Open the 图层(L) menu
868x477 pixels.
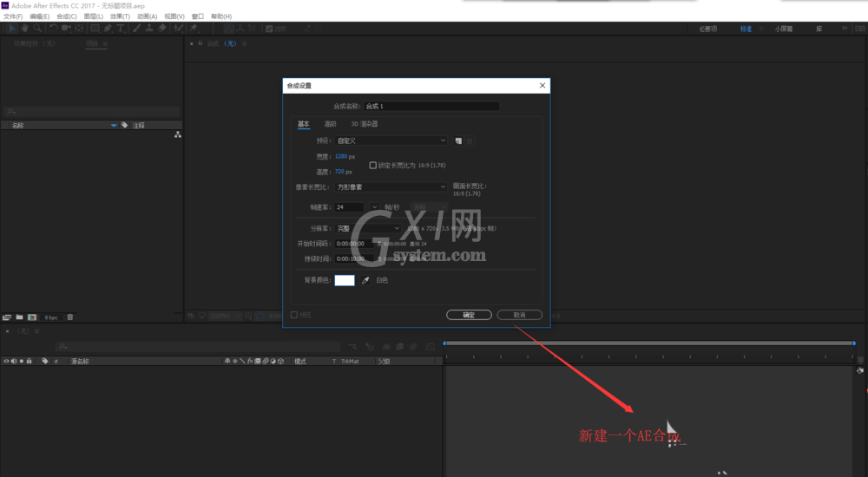(94, 16)
